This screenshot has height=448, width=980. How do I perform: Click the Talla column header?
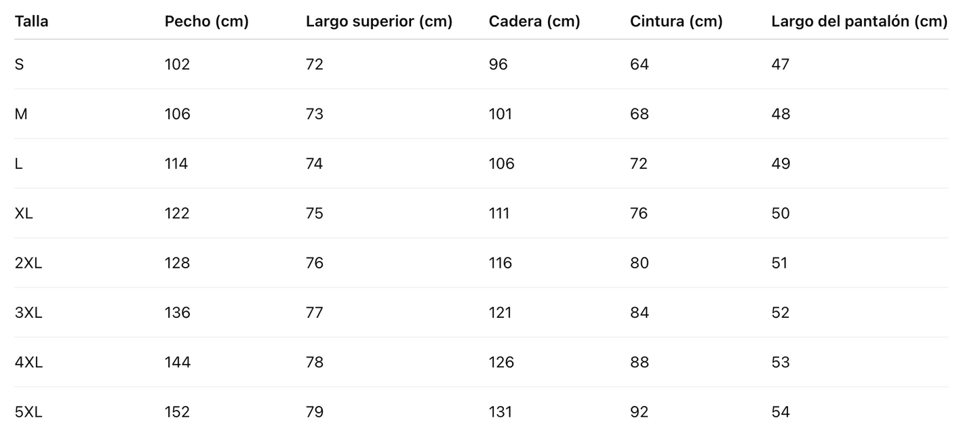(x=31, y=22)
